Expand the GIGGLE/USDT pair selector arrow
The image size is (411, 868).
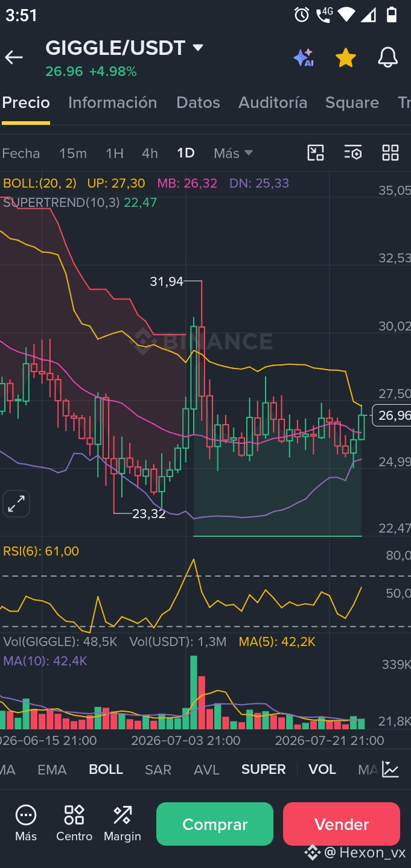pos(198,48)
